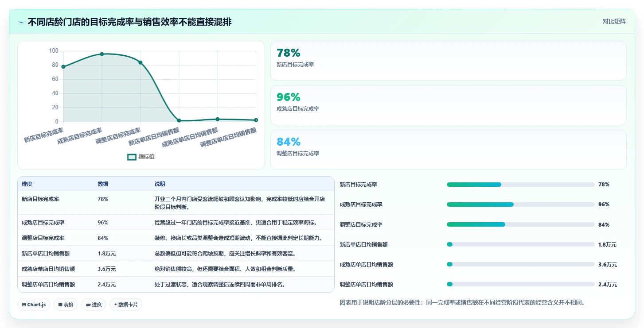Click the 100 y-axis label on chart
The image size is (644, 328).
pyautogui.click(x=54, y=51)
